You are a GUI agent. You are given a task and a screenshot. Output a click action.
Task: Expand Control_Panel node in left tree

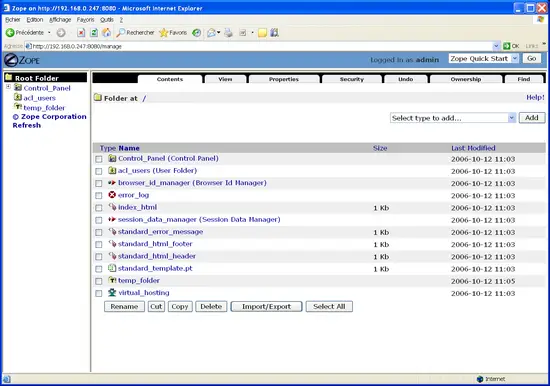[8, 86]
